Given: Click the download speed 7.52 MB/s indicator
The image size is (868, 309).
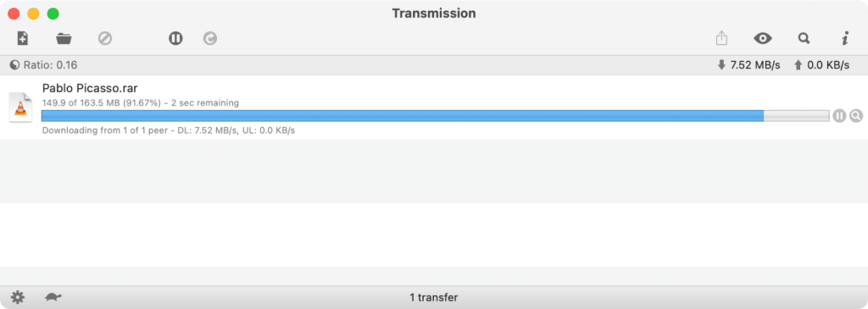Looking at the screenshot, I should click(748, 65).
